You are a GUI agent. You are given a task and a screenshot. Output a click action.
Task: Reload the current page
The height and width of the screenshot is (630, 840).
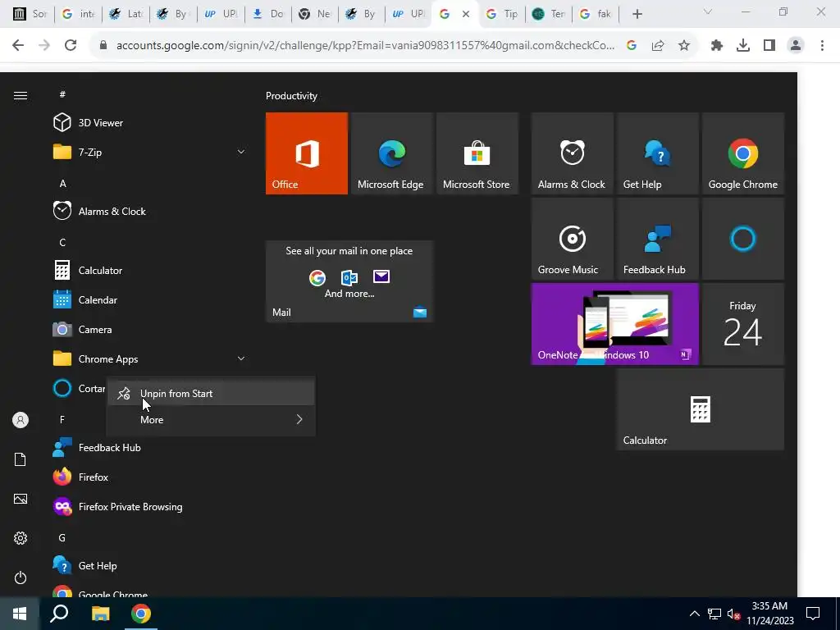71,46
